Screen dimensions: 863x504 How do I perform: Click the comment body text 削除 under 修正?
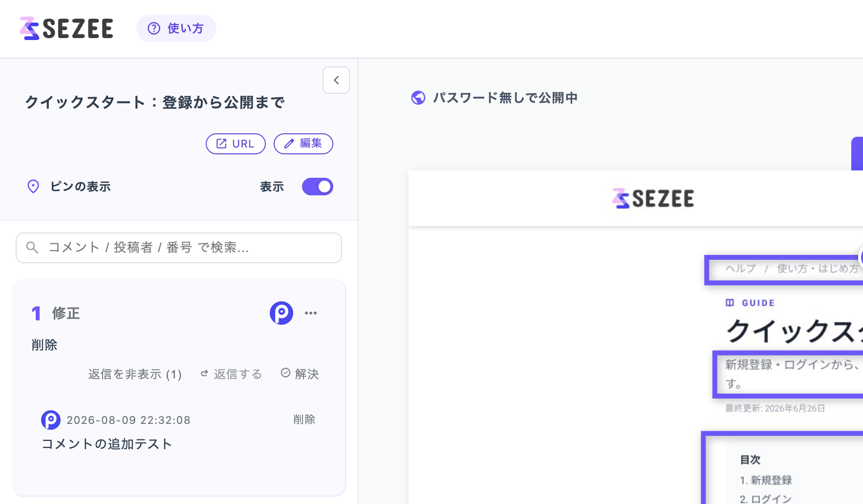coord(44,345)
